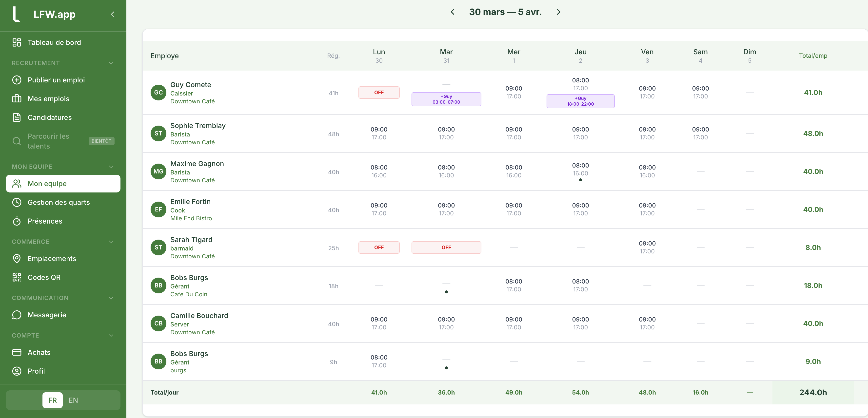The height and width of the screenshot is (418, 868).
Task: Open the Tableau de bord dashboard
Action: tap(54, 42)
